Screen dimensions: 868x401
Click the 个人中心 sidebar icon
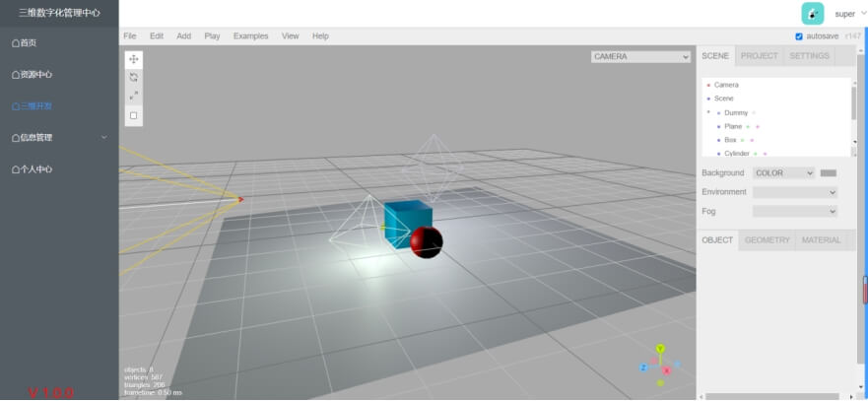tap(16, 169)
